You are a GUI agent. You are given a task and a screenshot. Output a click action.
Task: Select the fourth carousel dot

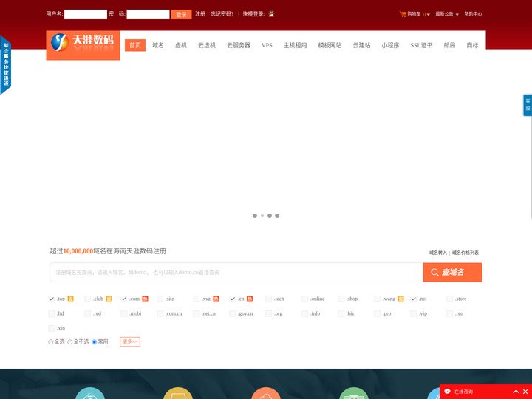tap(277, 216)
